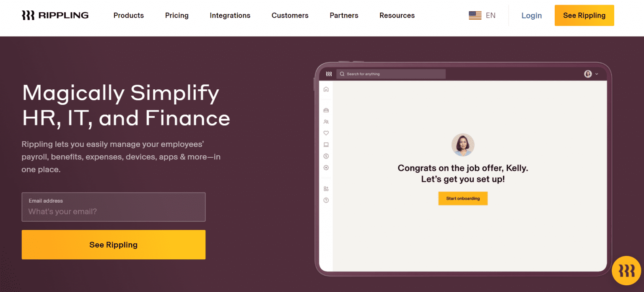
Task: Click the Rippling logo in the header
Action: tap(55, 16)
